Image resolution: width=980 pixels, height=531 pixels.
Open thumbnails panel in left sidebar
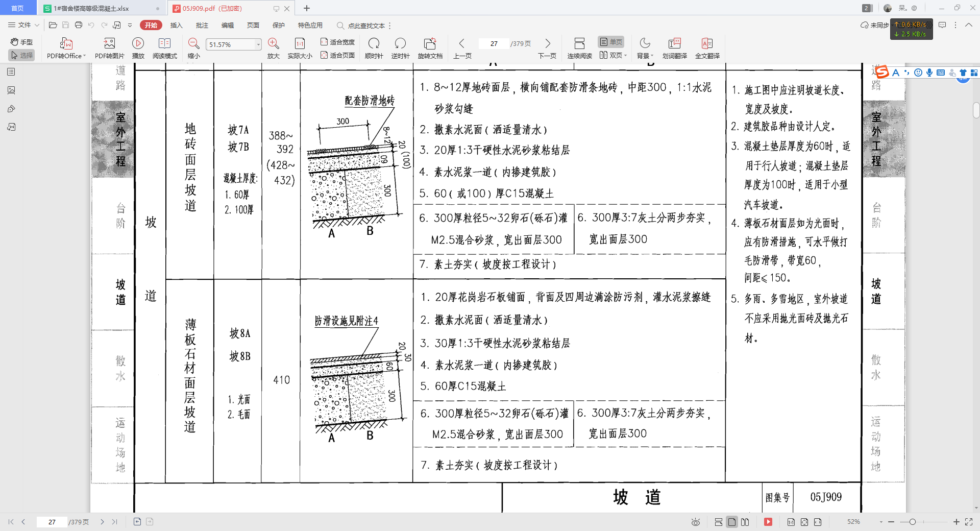[11, 90]
